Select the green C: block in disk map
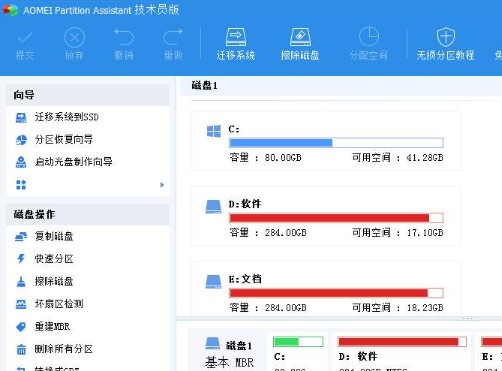Screen dimensions: 502x371 [x=298, y=342]
